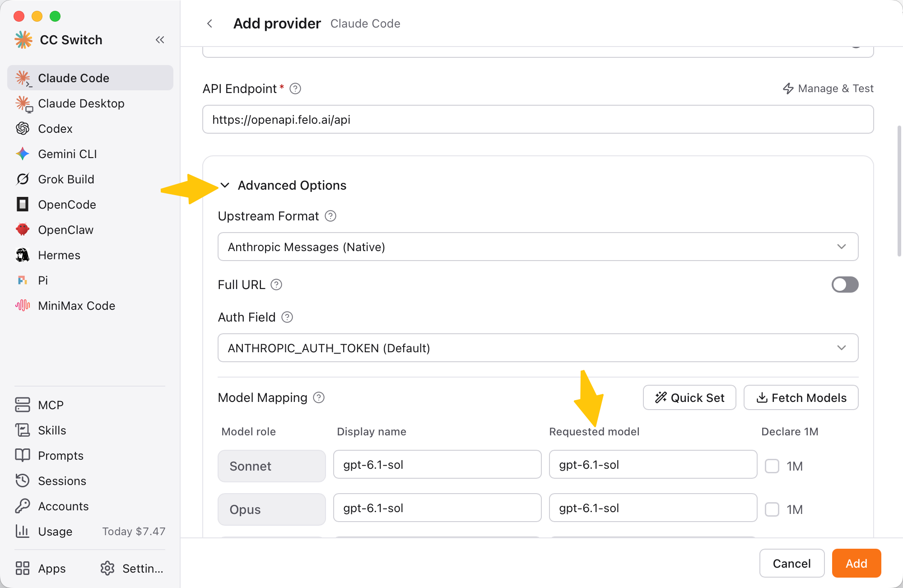Switch to Claude Desktop in the sidebar
The height and width of the screenshot is (588, 903).
tap(90, 103)
